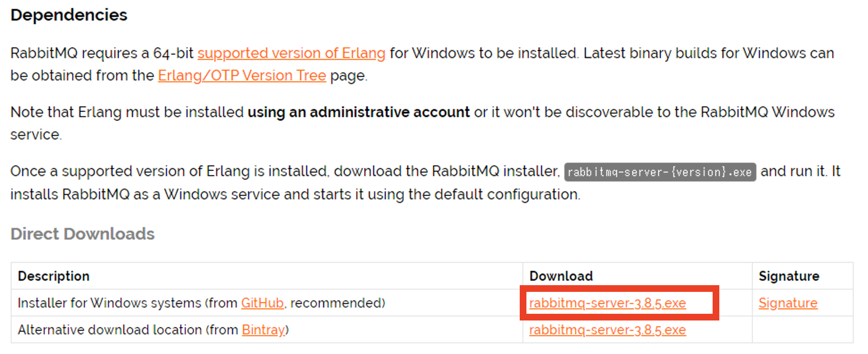Open the GitHub link in the installer description
Screen dimensions: 868x354
point(263,303)
